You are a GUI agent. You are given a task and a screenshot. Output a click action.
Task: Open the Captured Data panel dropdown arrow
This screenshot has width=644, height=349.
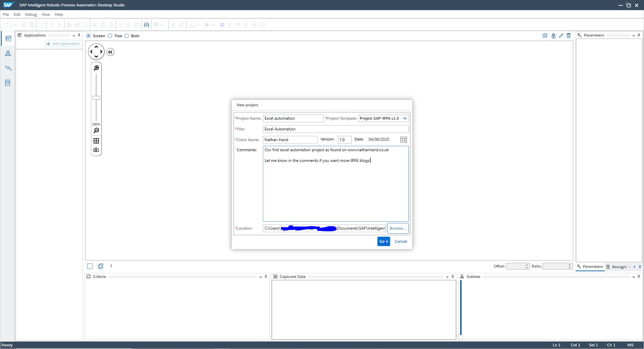[x=447, y=277]
